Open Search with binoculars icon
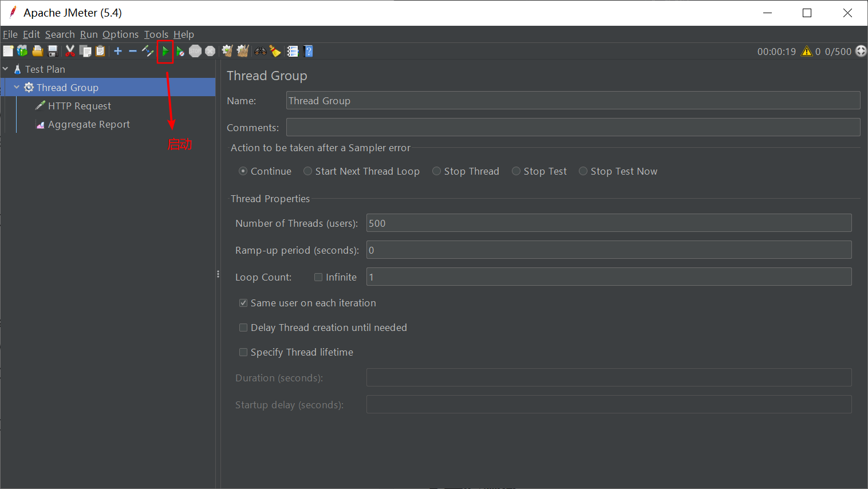The image size is (868, 489). (x=261, y=52)
